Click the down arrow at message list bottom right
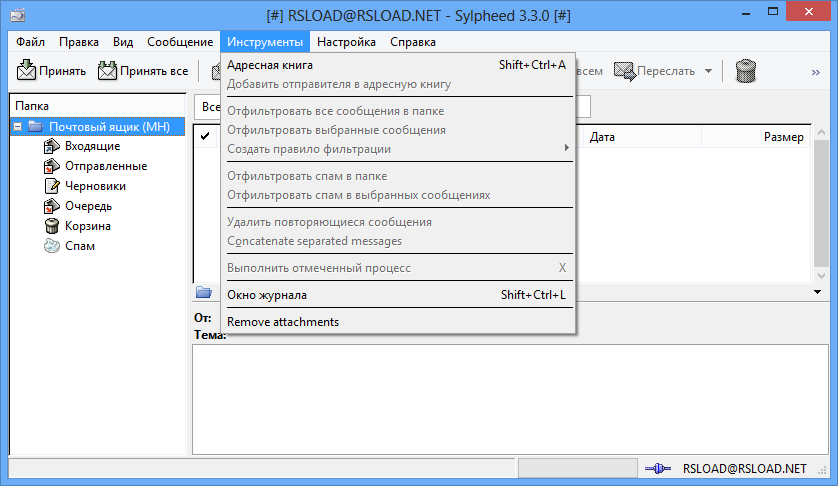838x486 pixels. tap(817, 292)
